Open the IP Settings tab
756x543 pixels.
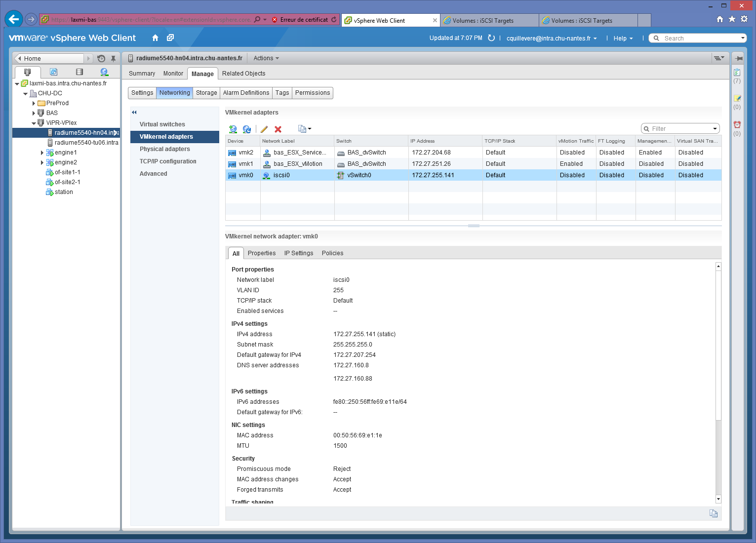(298, 253)
